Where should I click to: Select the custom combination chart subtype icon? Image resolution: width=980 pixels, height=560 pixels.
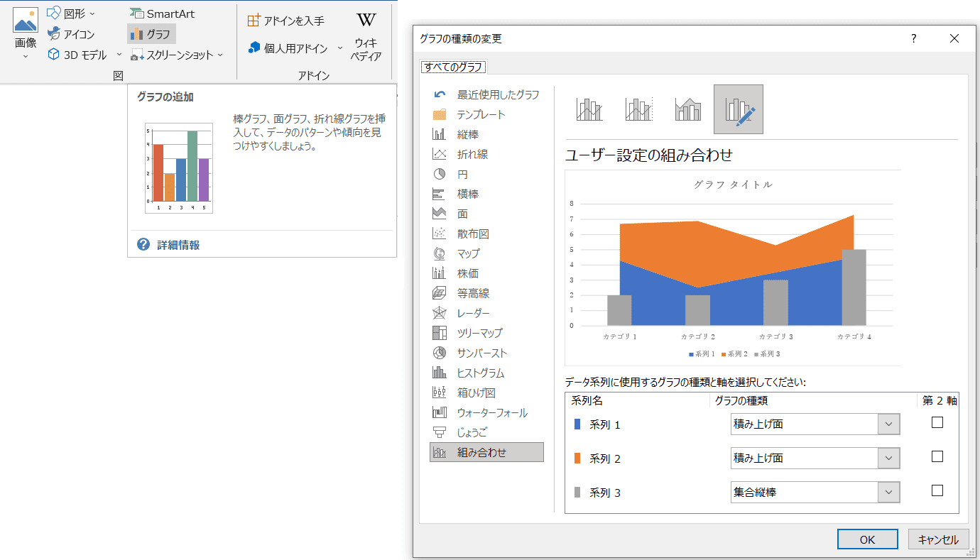(x=738, y=109)
